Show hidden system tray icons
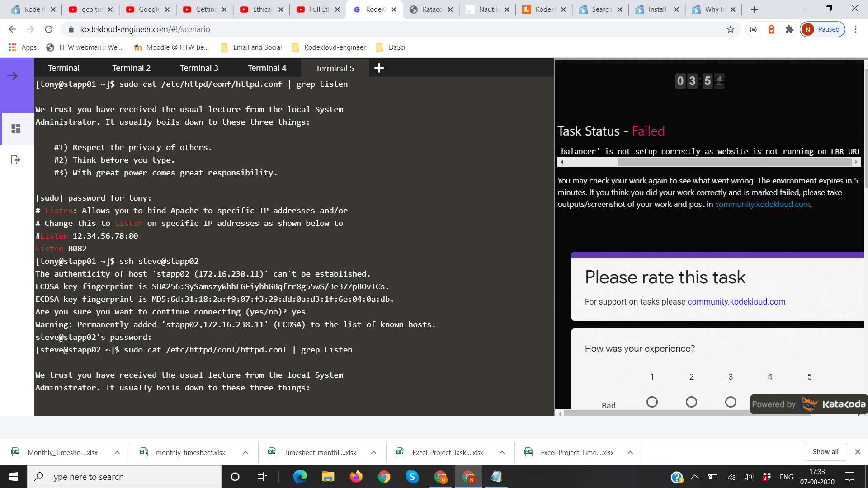This screenshot has width=868, height=488. [x=695, y=477]
